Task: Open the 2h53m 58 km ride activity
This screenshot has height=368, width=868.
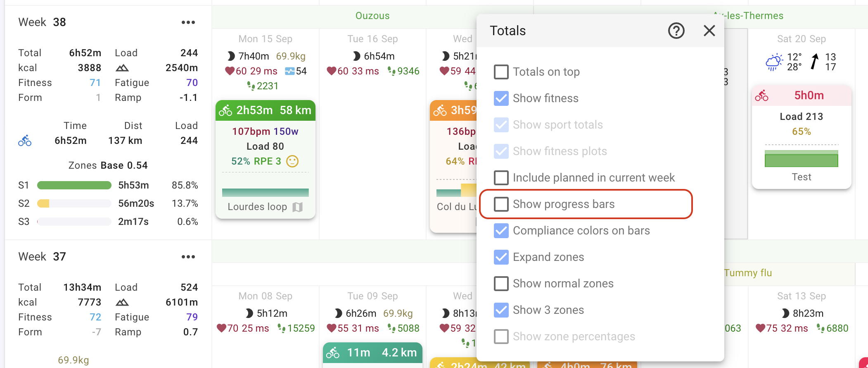Action: coord(265,110)
